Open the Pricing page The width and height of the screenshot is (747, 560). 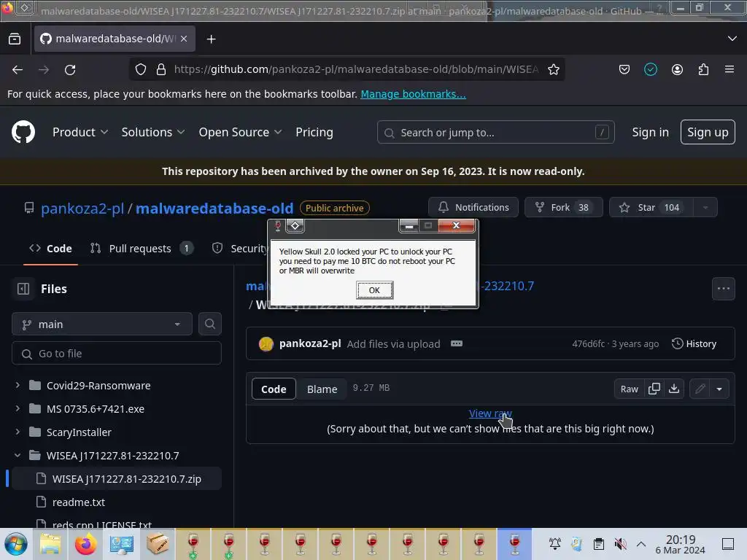pyautogui.click(x=314, y=133)
